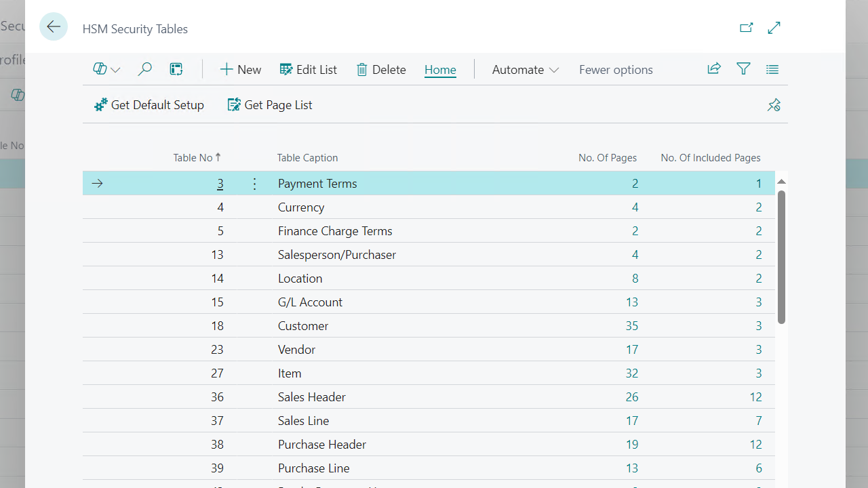Toggle the list view layout icon
Viewport: 868px width, 488px height.
(x=772, y=69)
